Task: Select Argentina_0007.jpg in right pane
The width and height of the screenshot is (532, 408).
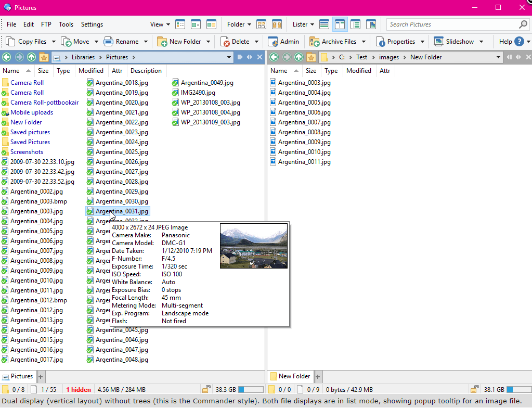Action: [x=301, y=122]
